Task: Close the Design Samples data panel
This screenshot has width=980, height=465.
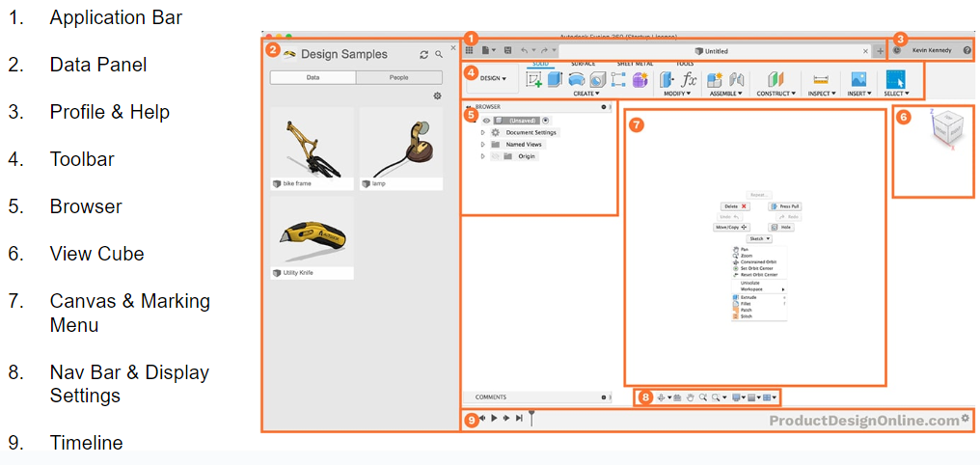Action: (x=453, y=47)
